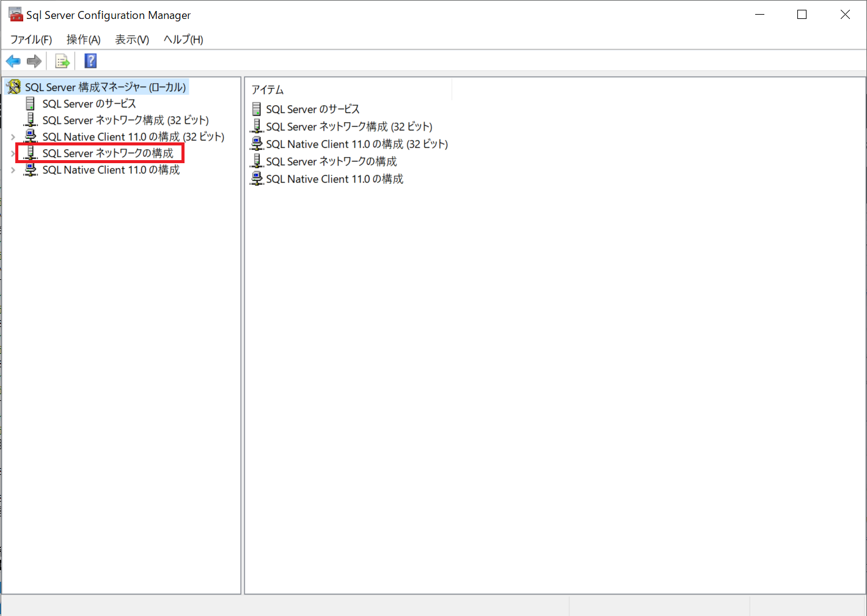Select SQL Server ネットワーク構成 (32 ビット) in the tree

coord(125,120)
